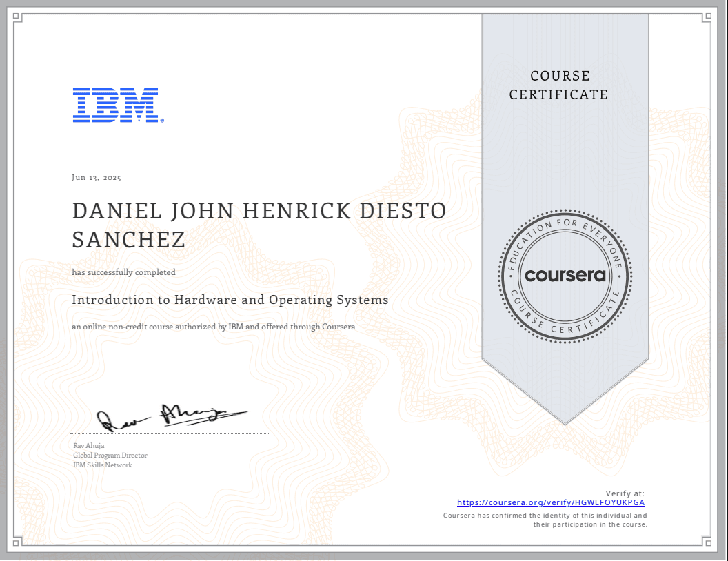Click the 'Global Program Director' title text
The image size is (728, 561).
pyautogui.click(x=110, y=455)
